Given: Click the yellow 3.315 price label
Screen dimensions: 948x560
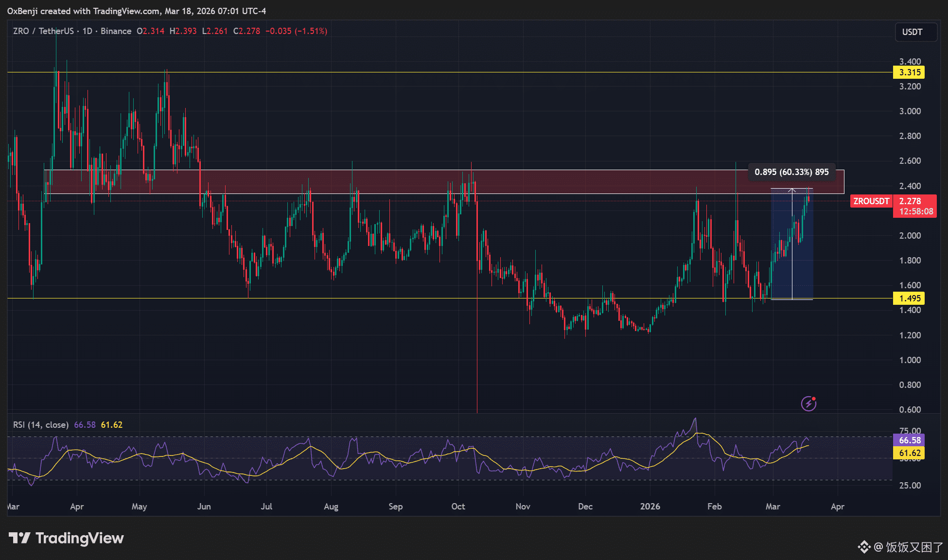Looking at the screenshot, I should (x=909, y=72).
